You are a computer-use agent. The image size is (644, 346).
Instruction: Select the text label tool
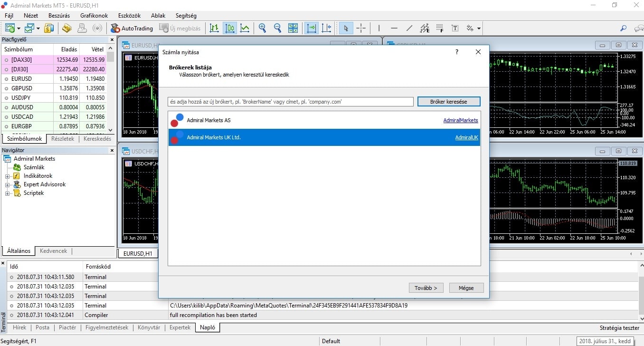[455, 28]
